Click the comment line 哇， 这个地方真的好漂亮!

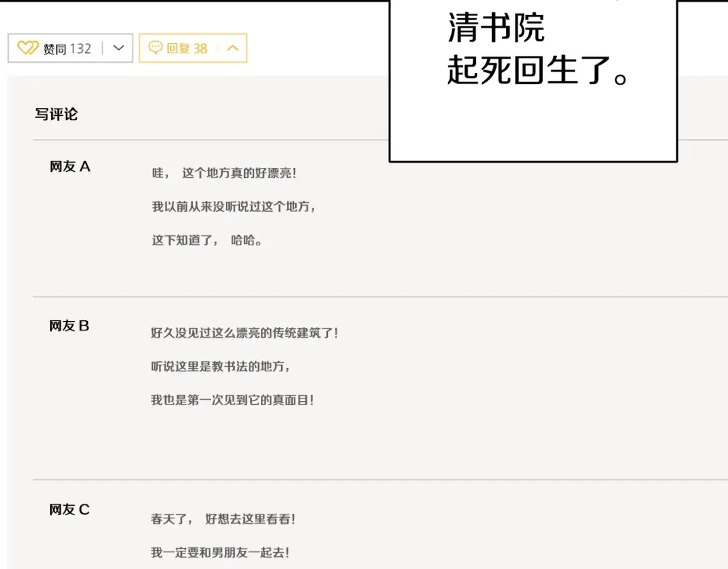(224, 173)
